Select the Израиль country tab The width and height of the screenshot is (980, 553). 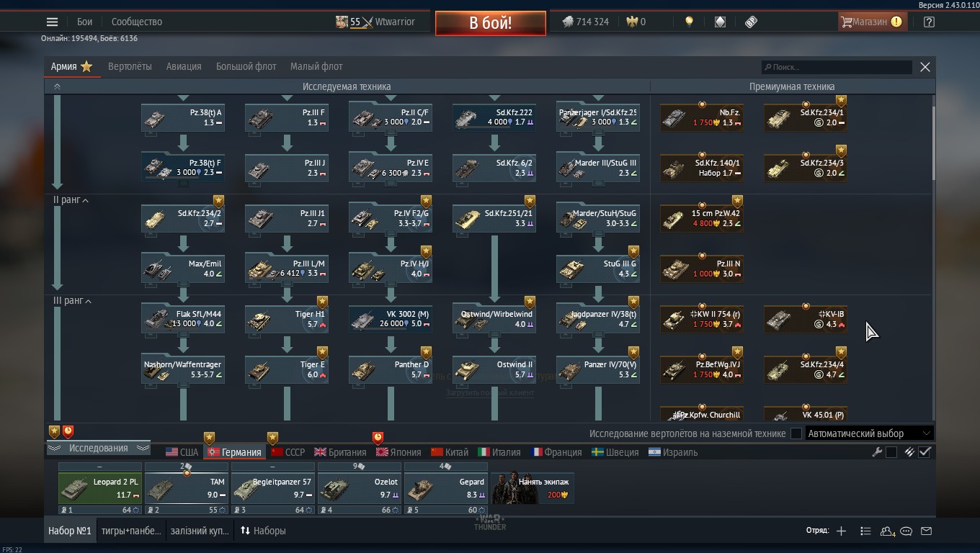point(672,452)
